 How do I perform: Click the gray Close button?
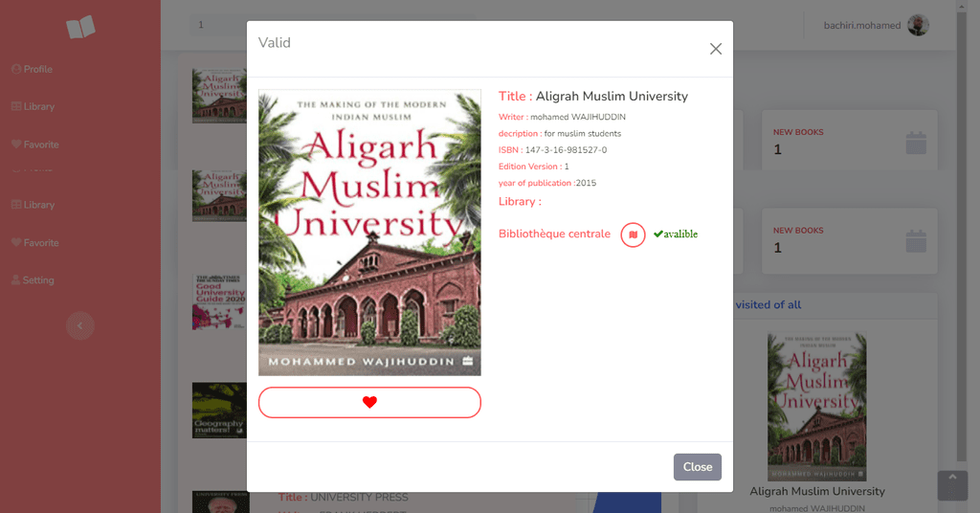(698, 467)
